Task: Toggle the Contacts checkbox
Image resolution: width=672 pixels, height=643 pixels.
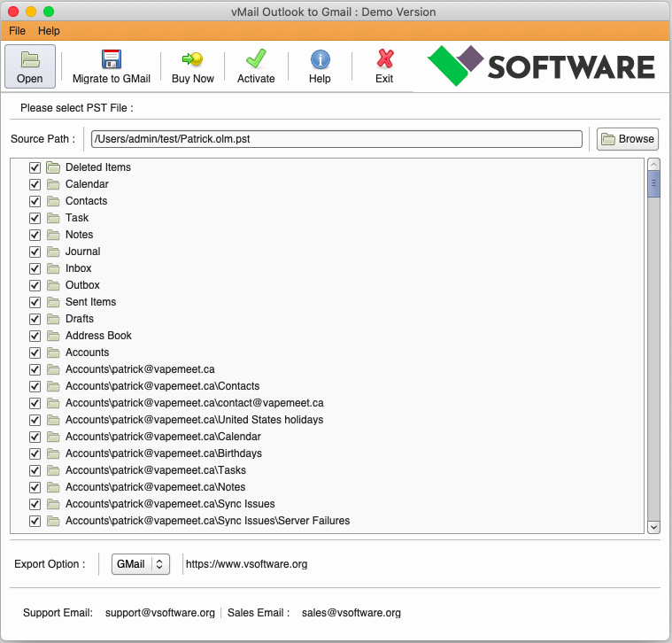Action: (35, 201)
